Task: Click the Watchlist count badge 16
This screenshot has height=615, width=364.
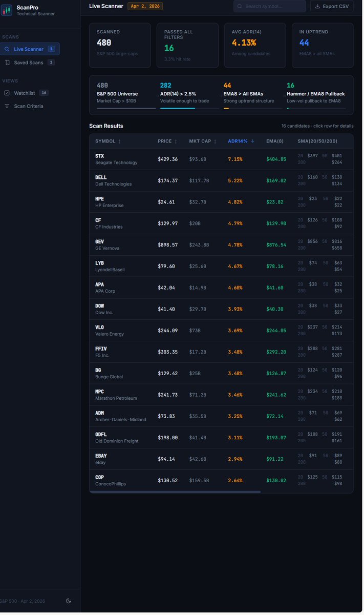Action: [x=44, y=93]
